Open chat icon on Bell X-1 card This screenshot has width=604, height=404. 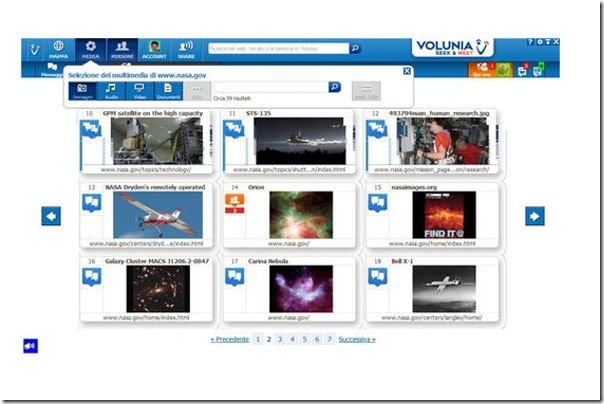coord(378,277)
